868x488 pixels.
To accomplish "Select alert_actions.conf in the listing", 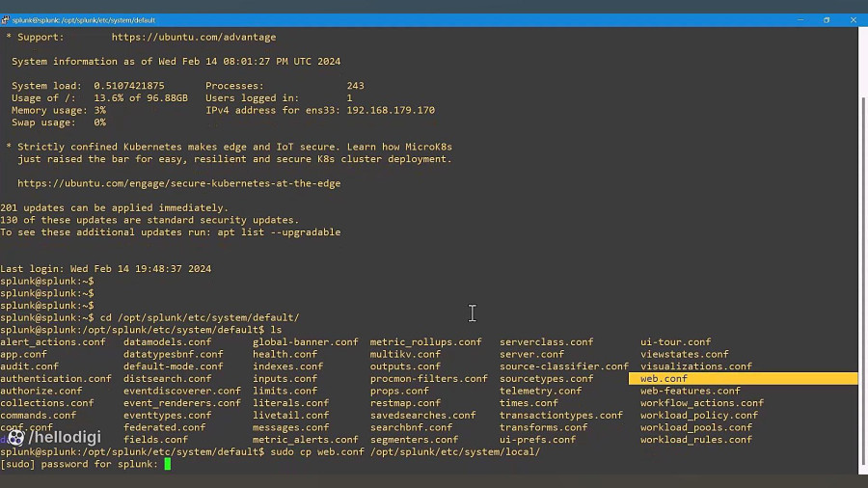I will (x=53, y=342).
